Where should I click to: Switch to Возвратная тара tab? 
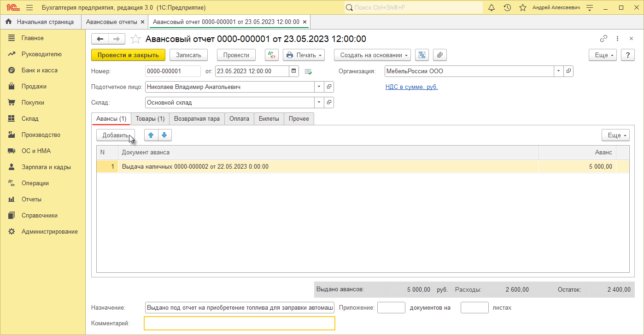pyautogui.click(x=197, y=118)
